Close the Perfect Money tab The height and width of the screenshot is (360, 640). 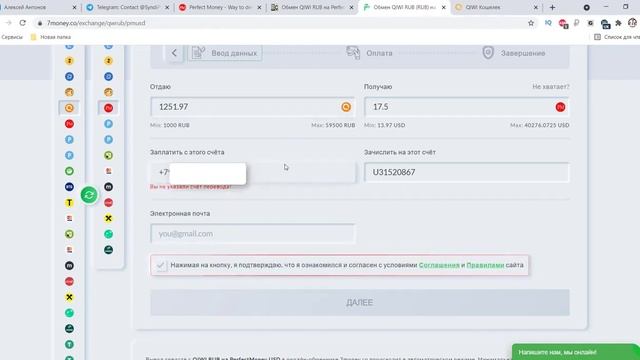(259, 7)
